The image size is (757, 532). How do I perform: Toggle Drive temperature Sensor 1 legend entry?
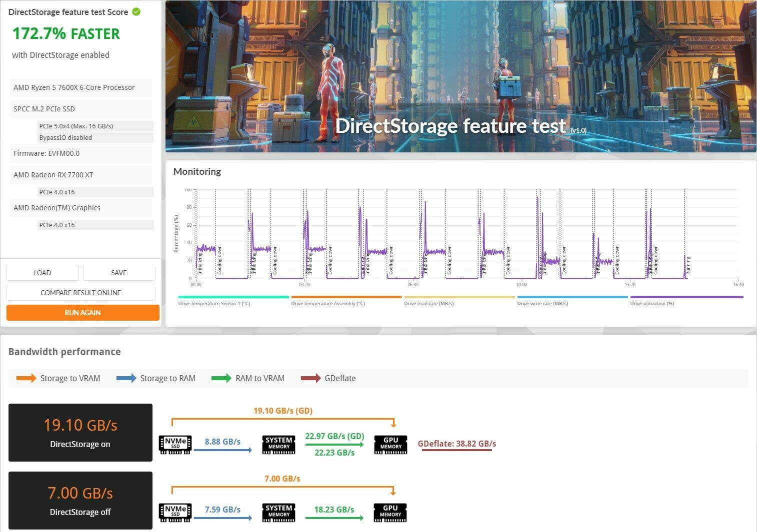pyautogui.click(x=214, y=303)
